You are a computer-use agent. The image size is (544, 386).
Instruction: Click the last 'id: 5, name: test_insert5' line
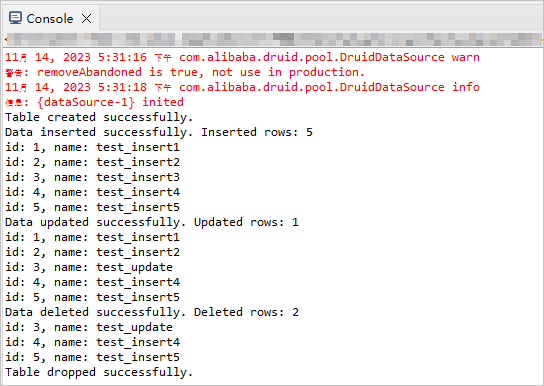click(x=92, y=357)
